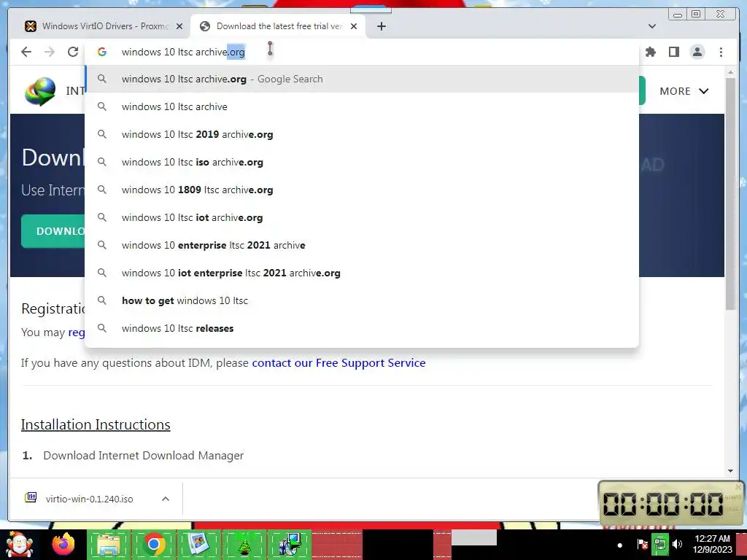This screenshot has height=560, width=747.
Task: Open the photo viewer taskbar icon
Action: [198, 544]
